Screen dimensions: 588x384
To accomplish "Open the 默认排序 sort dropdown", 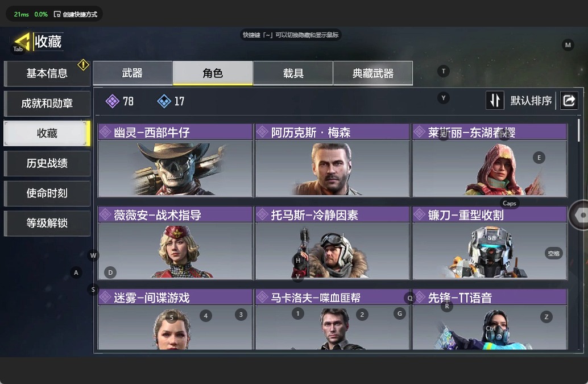I will (531, 101).
